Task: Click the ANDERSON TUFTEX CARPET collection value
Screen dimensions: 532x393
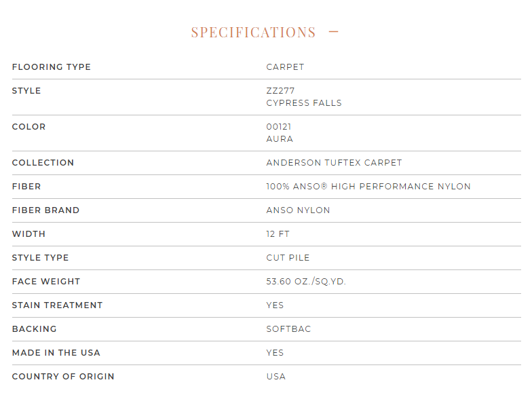Action: [x=334, y=163]
